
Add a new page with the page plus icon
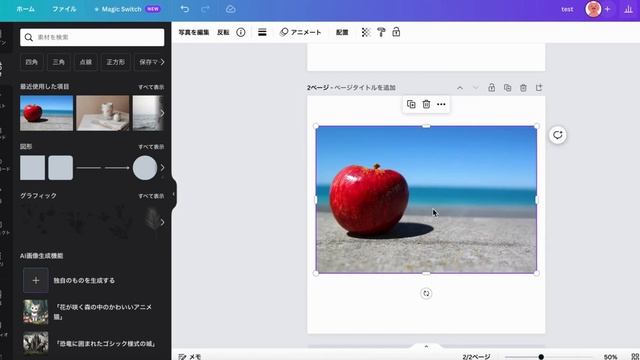point(539,88)
